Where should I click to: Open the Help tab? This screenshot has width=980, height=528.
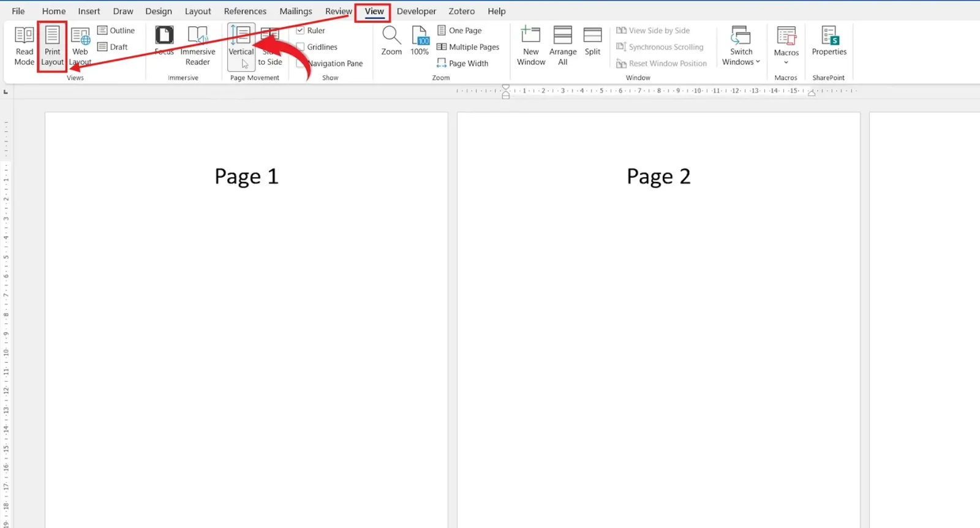(497, 11)
